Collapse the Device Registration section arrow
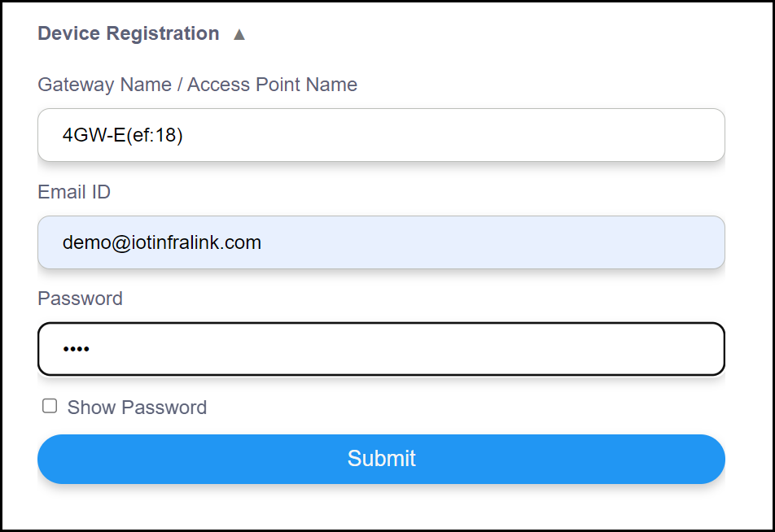 239,34
